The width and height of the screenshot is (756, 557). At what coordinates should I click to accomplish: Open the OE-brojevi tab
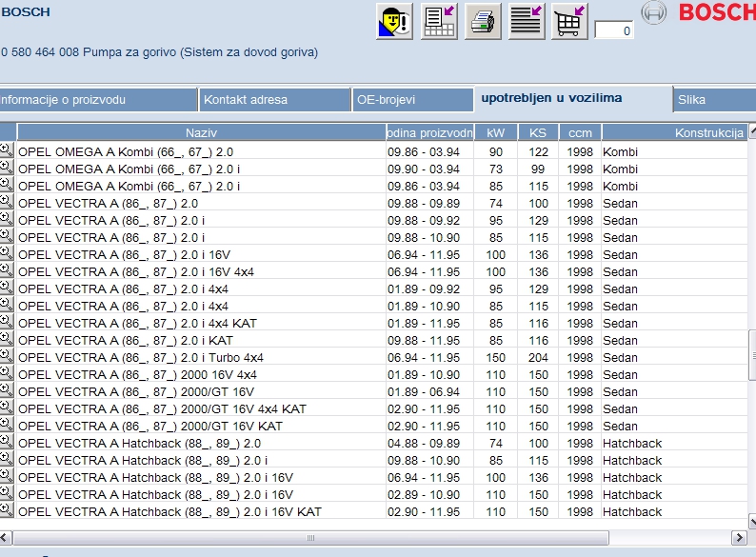pos(412,100)
